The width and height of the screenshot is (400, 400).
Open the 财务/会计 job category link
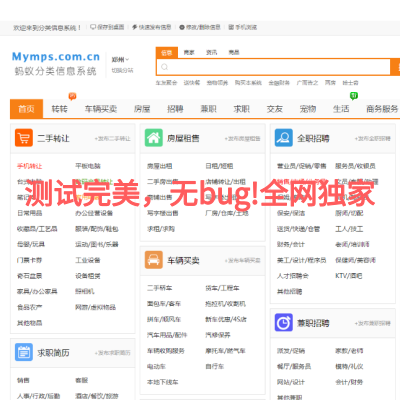pyautogui.click(x=291, y=244)
